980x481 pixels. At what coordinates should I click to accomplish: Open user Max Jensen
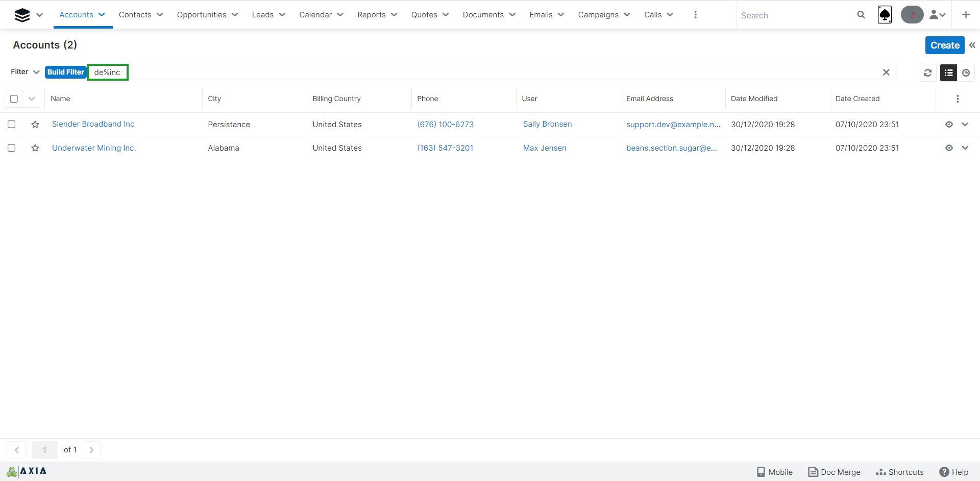pos(545,148)
